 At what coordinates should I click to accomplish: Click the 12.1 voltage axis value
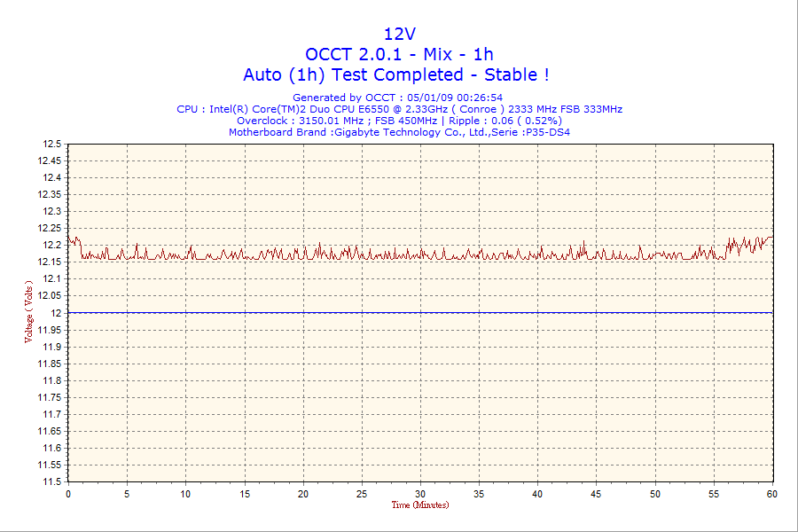pos(52,279)
